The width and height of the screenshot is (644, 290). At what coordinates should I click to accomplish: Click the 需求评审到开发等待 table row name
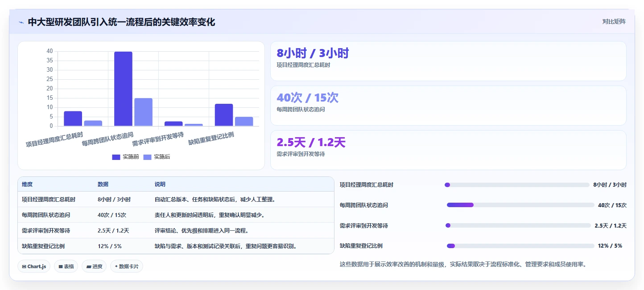[46, 231]
